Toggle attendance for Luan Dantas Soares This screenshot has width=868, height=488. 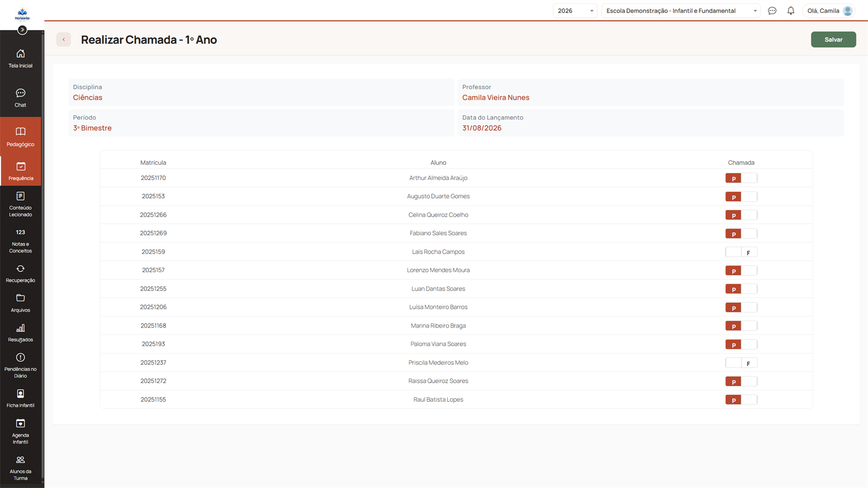pyautogui.click(x=741, y=289)
